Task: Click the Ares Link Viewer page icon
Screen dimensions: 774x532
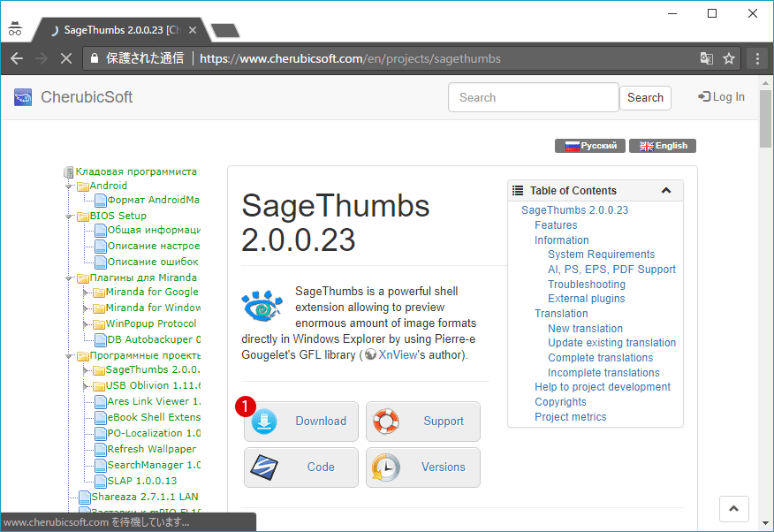Action: point(101,401)
